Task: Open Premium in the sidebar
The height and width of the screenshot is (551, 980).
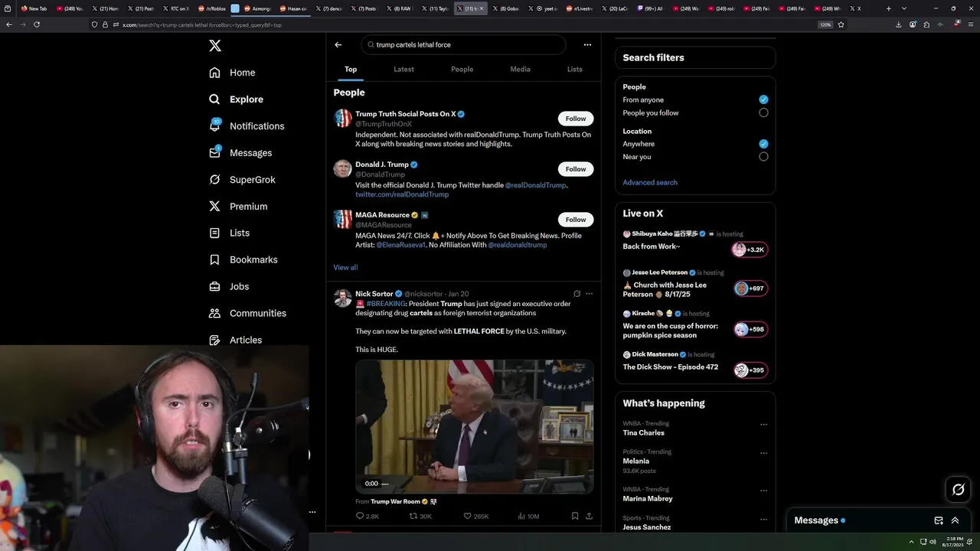Action: (238, 207)
